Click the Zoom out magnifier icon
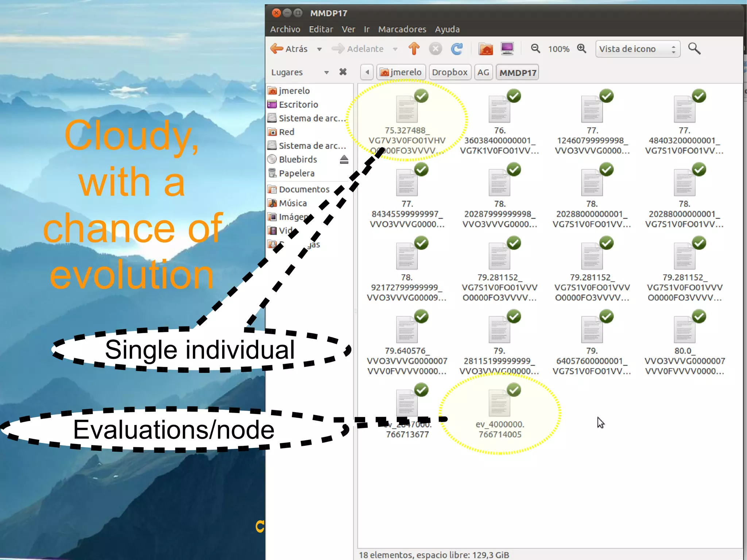This screenshot has width=747, height=560. coord(535,49)
